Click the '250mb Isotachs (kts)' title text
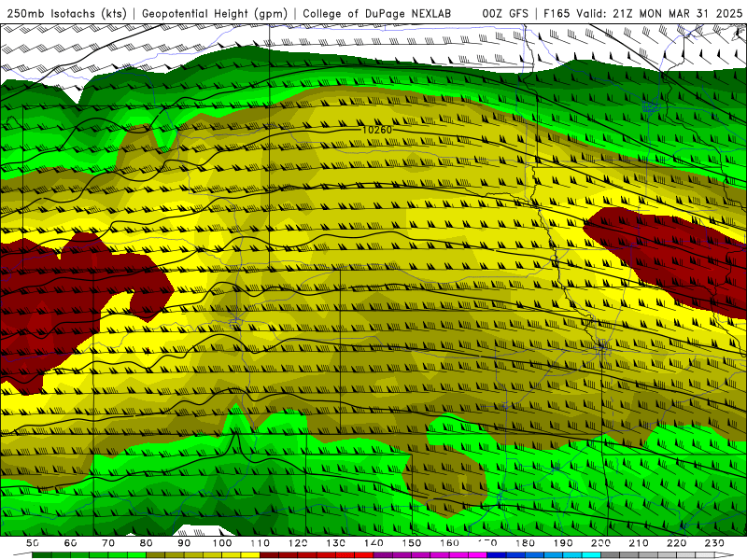The height and width of the screenshot is (560, 747). coord(67,14)
